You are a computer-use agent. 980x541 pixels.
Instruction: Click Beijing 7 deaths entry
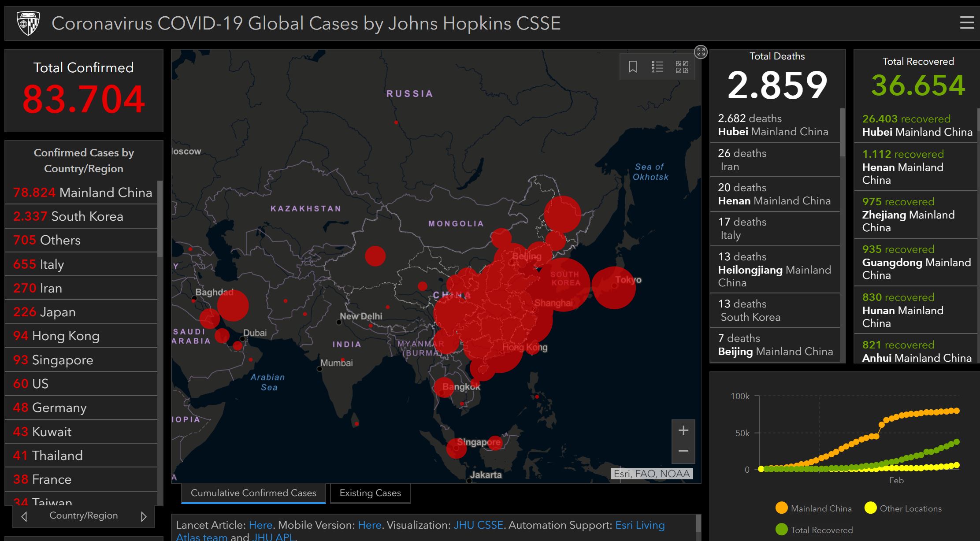pos(775,345)
